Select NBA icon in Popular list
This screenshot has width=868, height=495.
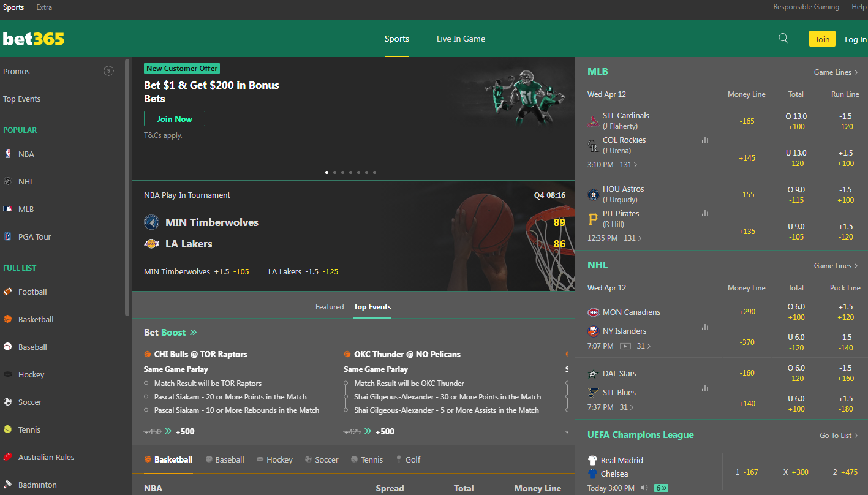pos(7,154)
